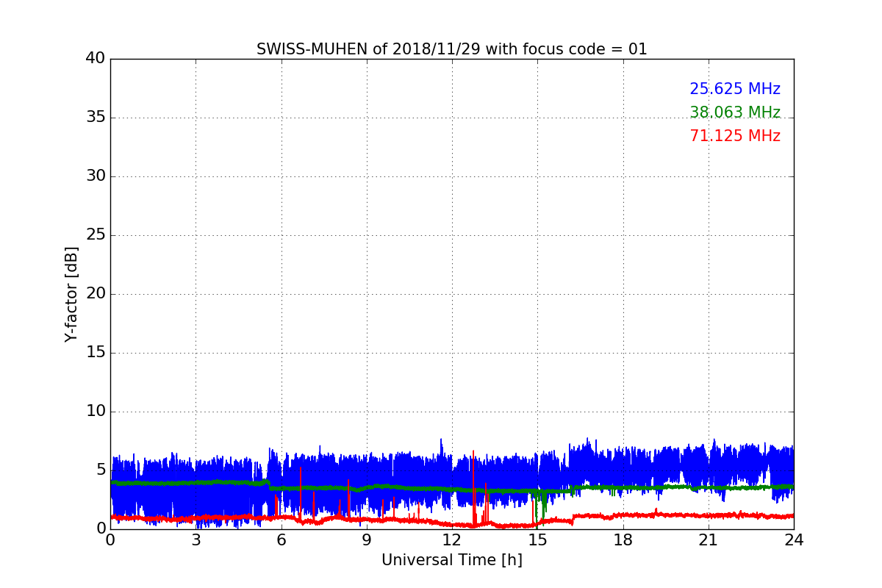882x588 pixels.
Task: Click the Universal Time [h] axis label
Action: 452,560
